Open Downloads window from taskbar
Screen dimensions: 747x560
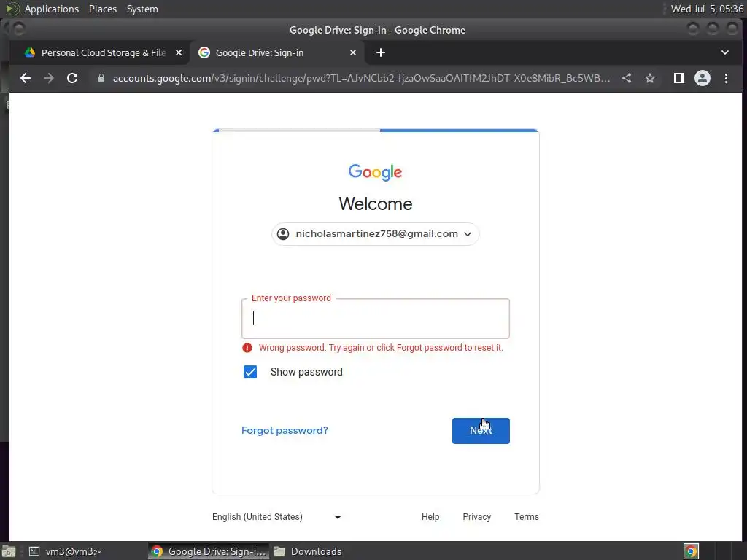pyautogui.click(x=308, y=551)
